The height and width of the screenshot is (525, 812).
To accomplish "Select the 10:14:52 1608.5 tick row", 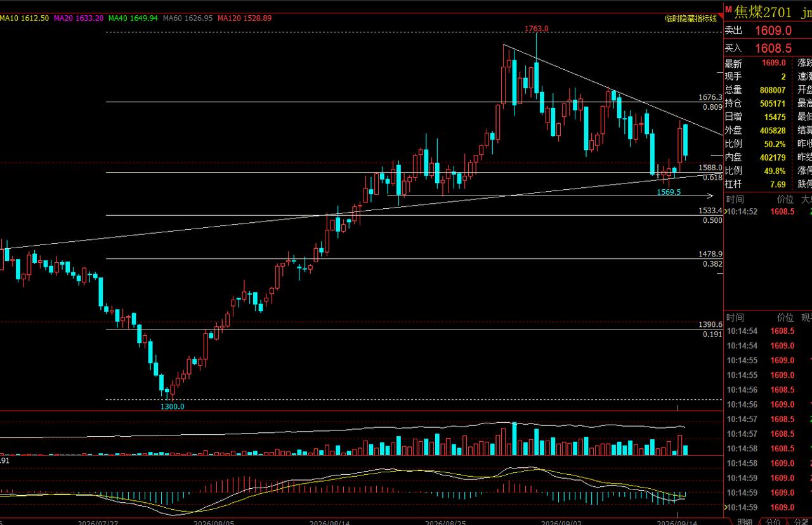I will pyautogui.click(x=768, y=211).
